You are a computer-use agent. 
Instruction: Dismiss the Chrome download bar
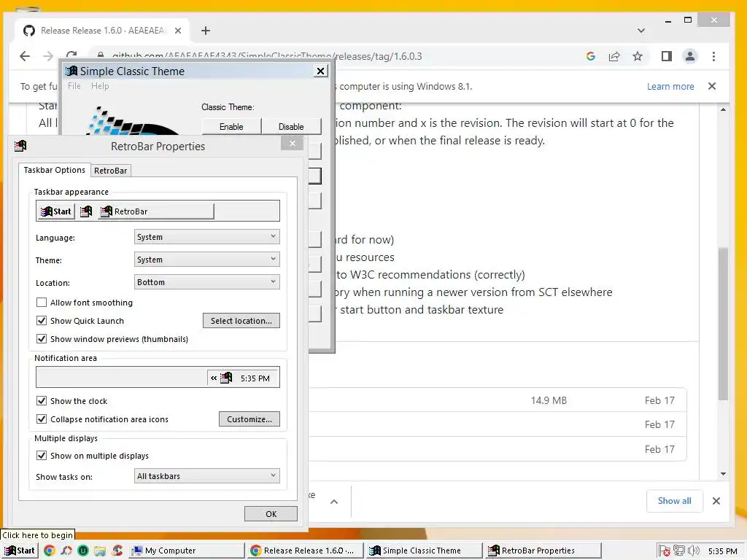click(x=716, y=501)
